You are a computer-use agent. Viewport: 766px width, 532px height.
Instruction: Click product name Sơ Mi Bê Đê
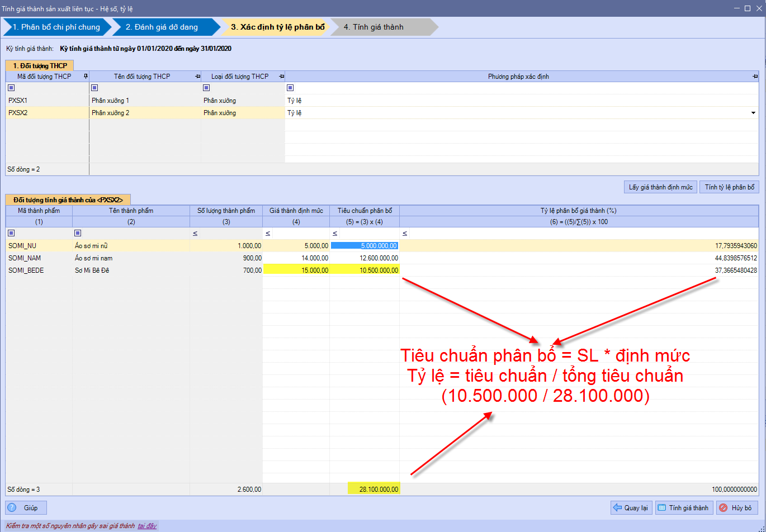(x=131, y=270)
